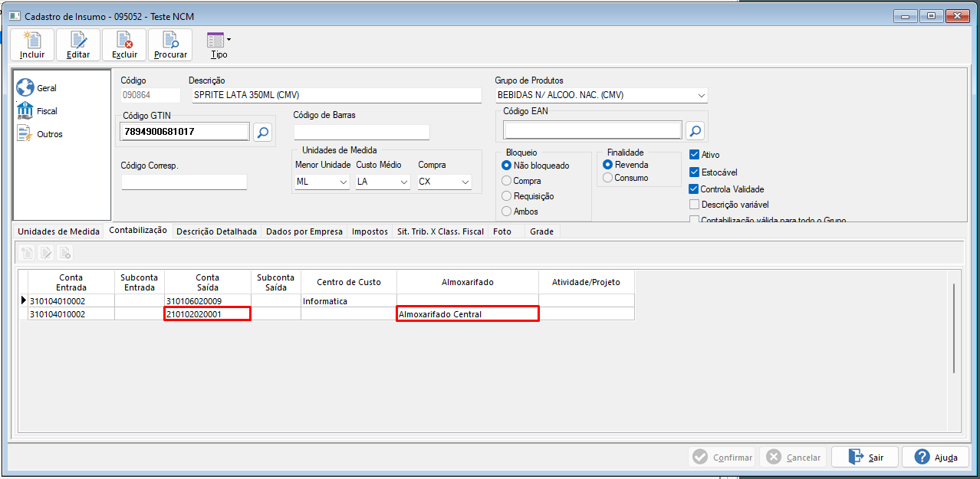Screen dimensions: 980x479
Task: Open the Tipo dropdown in toolbar
Action: [x=219, y=45]
